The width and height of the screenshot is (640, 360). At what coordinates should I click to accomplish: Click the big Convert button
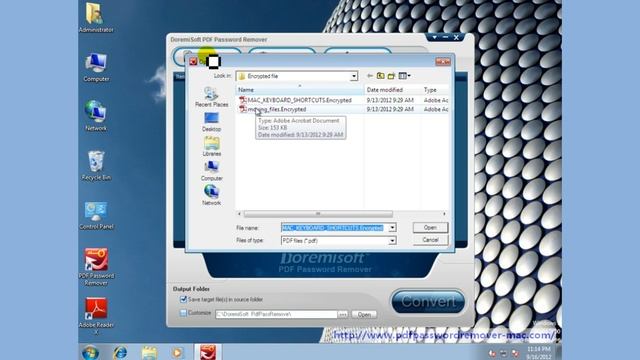pyautogui.click(x=428, y=302)
